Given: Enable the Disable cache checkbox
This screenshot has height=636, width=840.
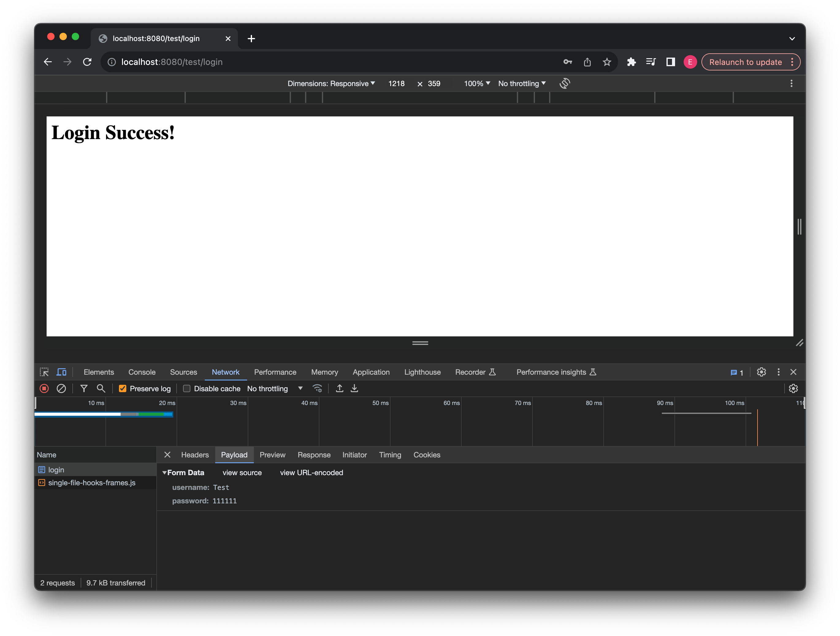Looking at the screenshot, I should click(186, 388).
